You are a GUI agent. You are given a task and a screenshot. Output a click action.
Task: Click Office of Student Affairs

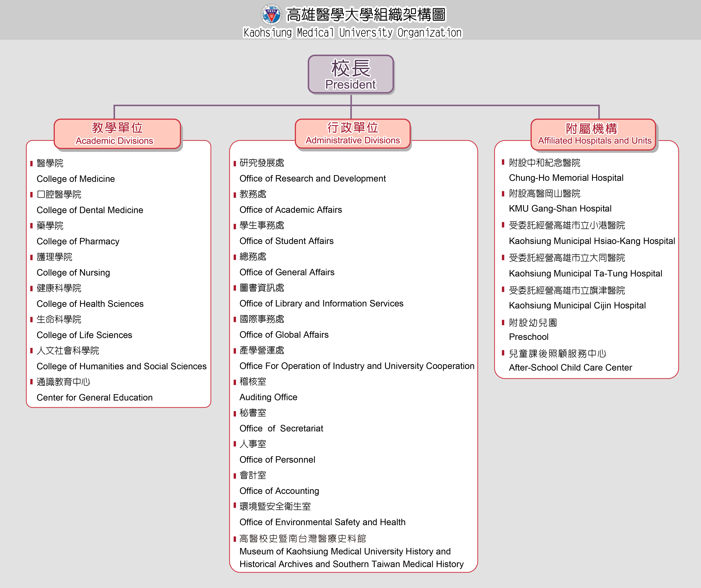(x=286, y=241)
